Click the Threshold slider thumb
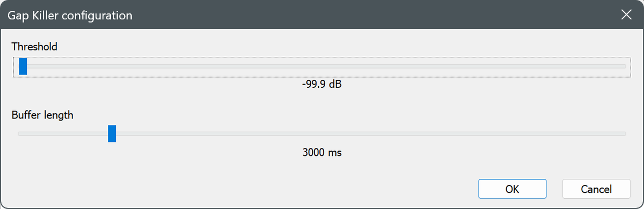This screenshot has height=209, width=644. [x=23, y=66]
